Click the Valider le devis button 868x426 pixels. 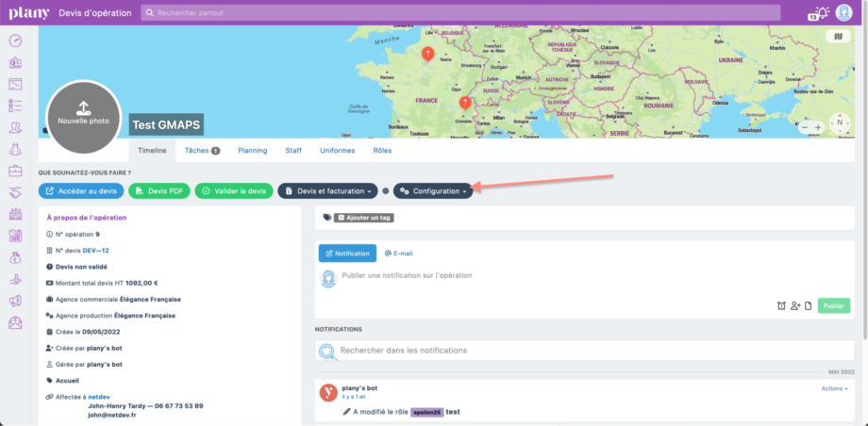[233, 191]
